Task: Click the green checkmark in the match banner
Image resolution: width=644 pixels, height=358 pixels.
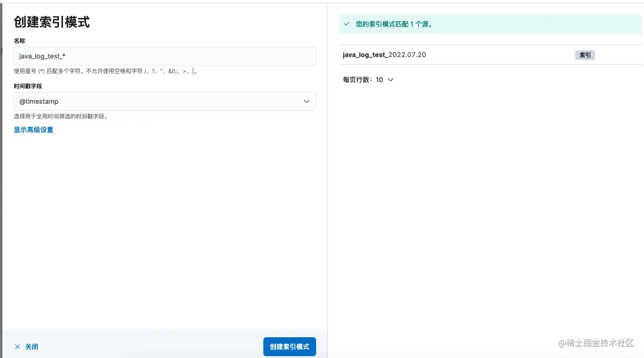Action: [347, 24]
